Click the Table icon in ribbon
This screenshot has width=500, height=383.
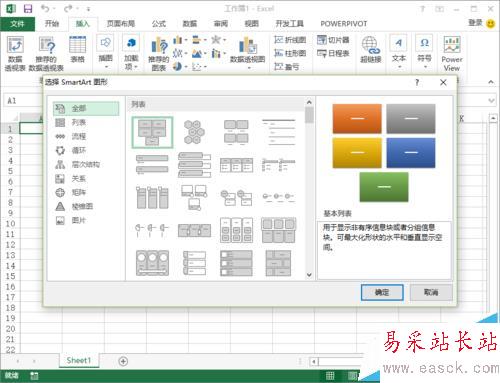[x=77, y=50]
